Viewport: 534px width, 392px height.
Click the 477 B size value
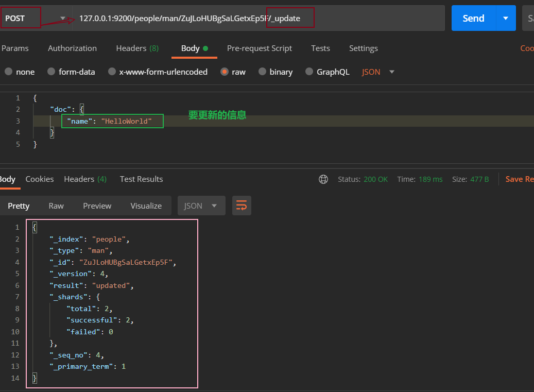(x=479, y=179)
